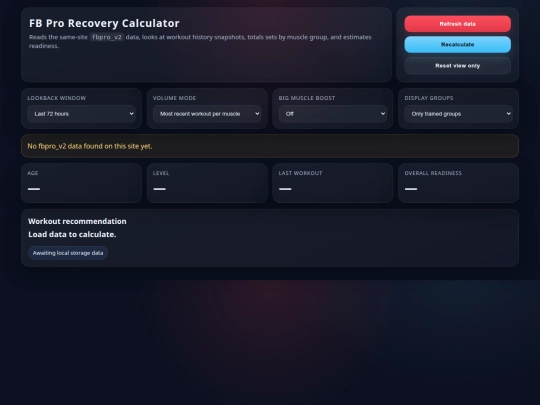The image size is (540, 405).
Task: Click the fbpro_v2 code label in the description
Action: [x=107, y=37]
